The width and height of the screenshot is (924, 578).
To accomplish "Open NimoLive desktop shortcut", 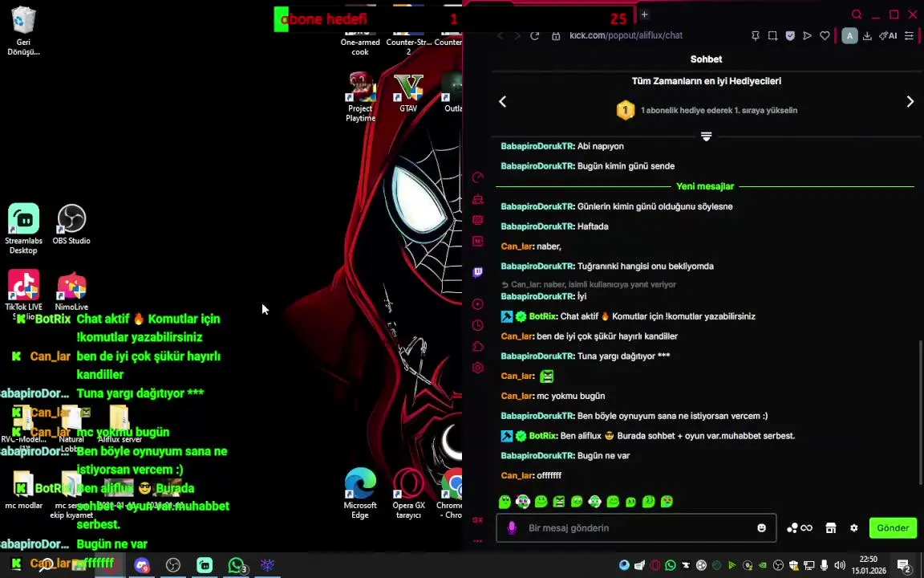I will [x=71, y=291].
